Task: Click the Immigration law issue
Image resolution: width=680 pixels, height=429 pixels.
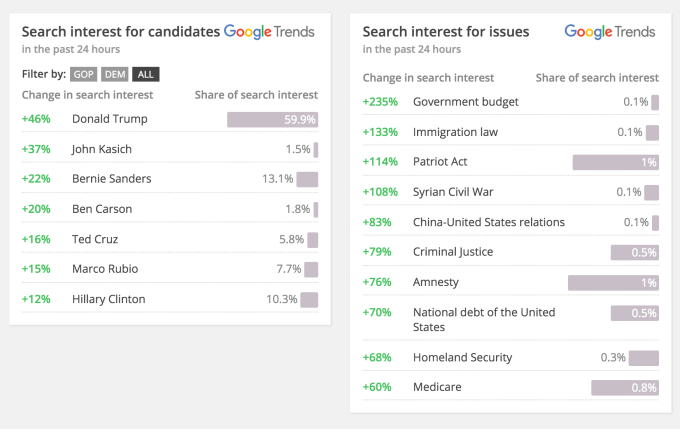Action: click(x=455, y=132)
